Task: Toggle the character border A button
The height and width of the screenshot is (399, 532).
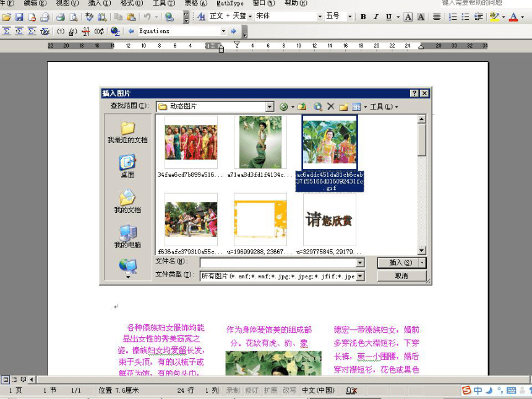Action: coord(408,17)
